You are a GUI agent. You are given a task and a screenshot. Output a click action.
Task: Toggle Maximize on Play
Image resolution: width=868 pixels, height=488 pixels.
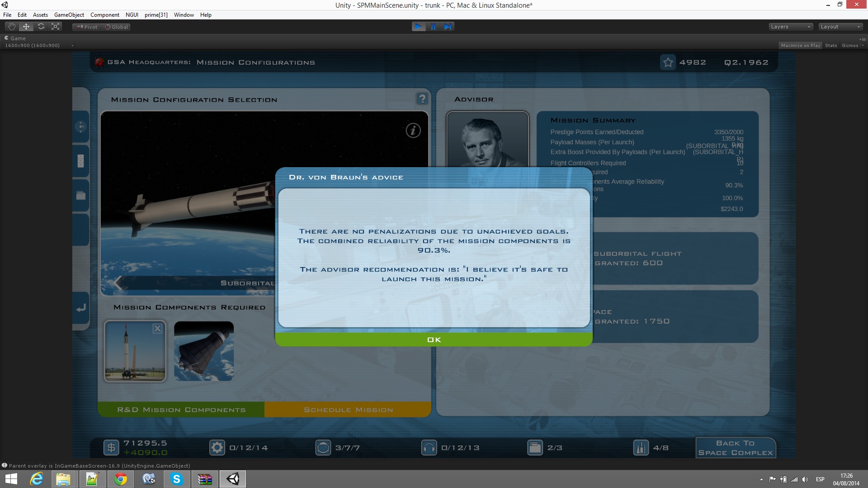800,45
